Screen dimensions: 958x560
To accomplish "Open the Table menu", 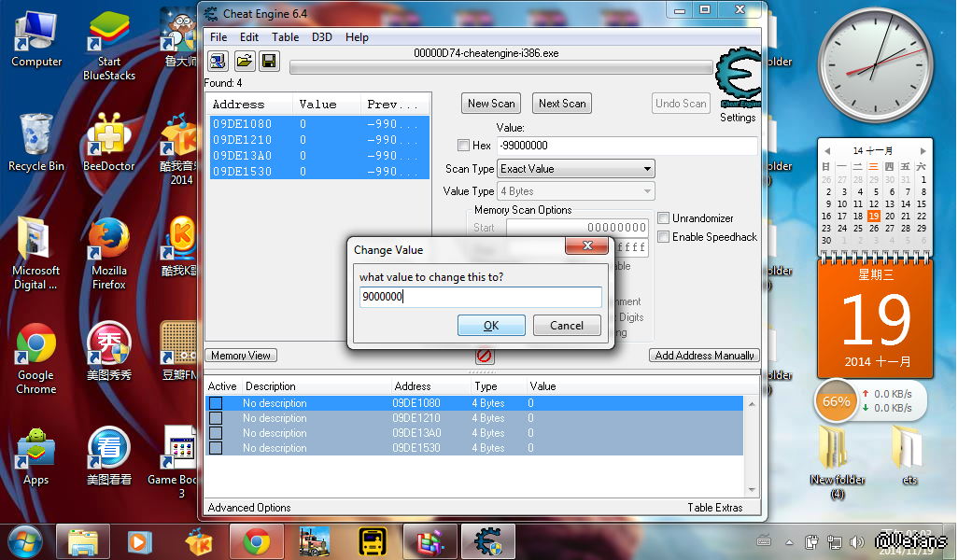I will (286, 37).
